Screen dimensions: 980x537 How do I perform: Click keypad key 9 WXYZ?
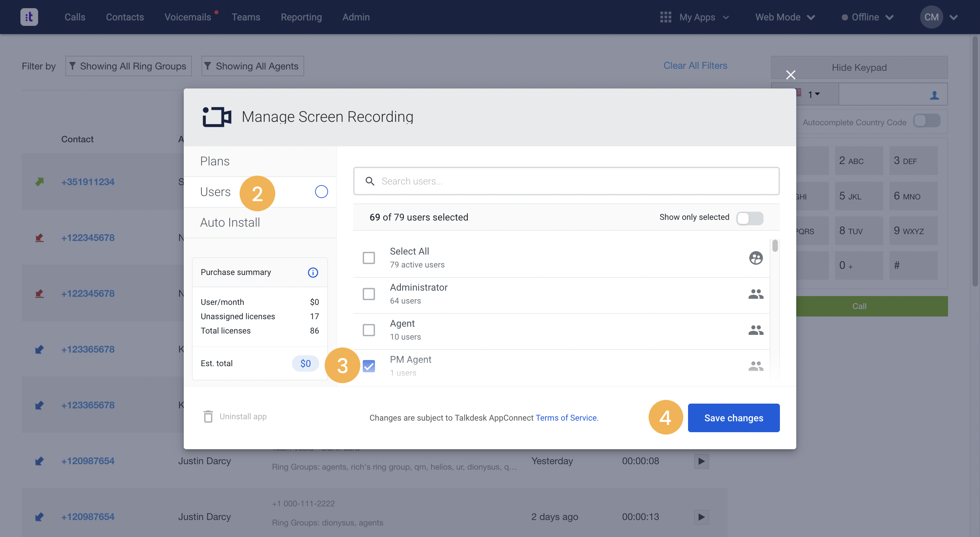913,231
